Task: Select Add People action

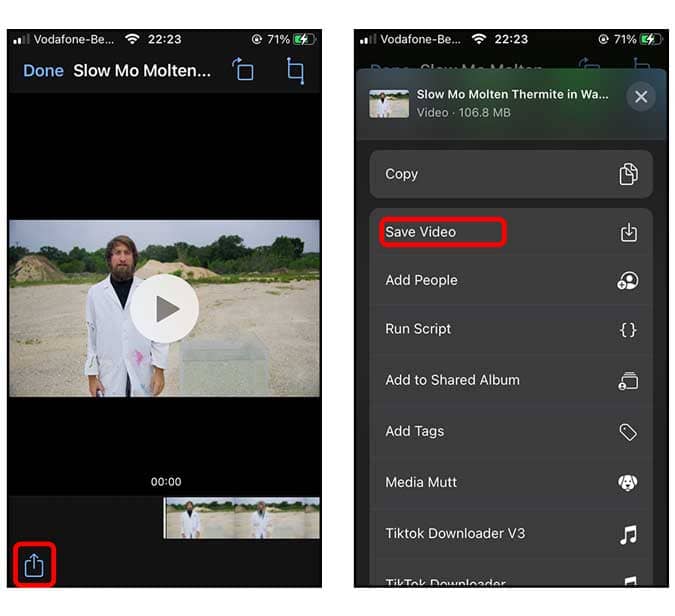Action: click(x=511, y=281)
